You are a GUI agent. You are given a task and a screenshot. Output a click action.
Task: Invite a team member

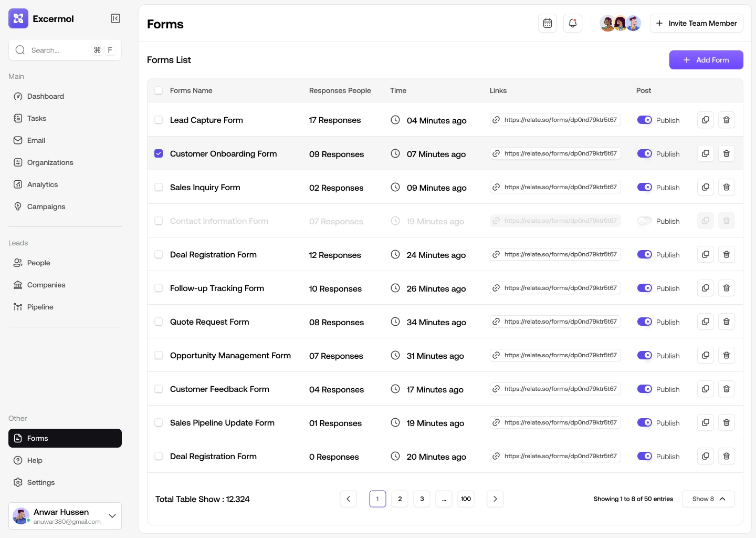point(696,23)
